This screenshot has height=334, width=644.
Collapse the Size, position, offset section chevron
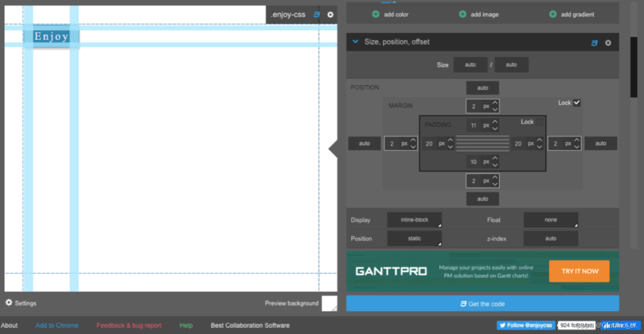pyautogui.click(x=355, y=42)
